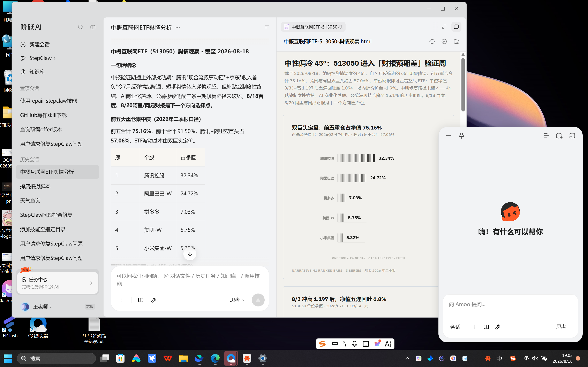Open the 任务中心 task center card

57,283
